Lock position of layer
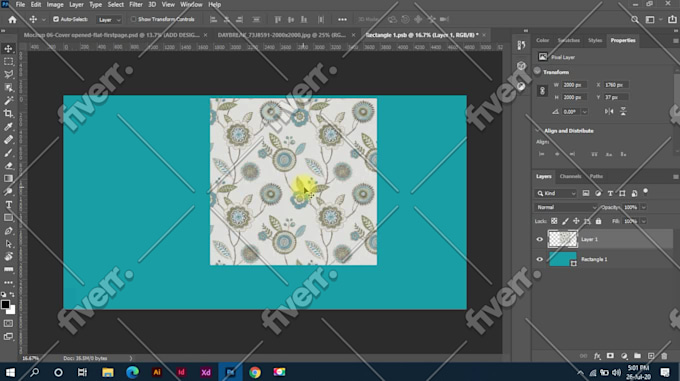The height and width of the screenshot is (381, 680). (576, 221)
